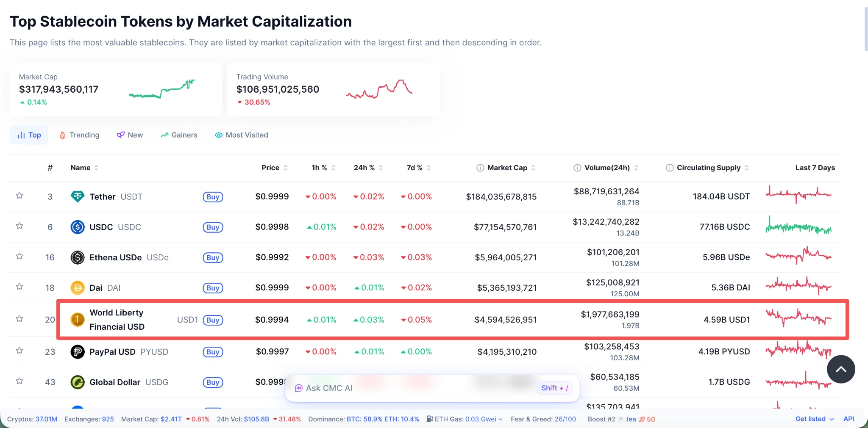868x428 pixels.
Task: Click the Dai coin logo icon
Action: [x=77, y=288]
